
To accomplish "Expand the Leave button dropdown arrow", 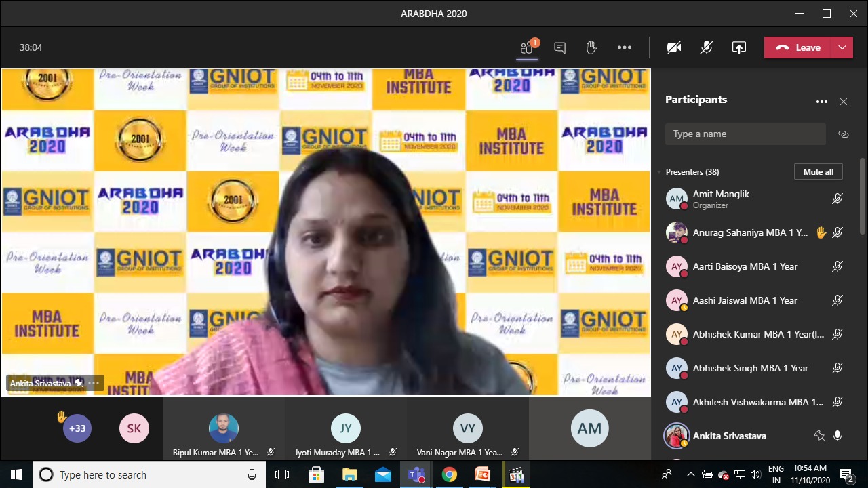I will (x=842, y=47).
